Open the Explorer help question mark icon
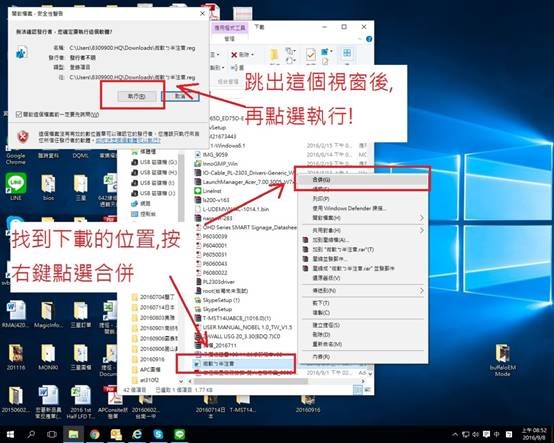Image resolution: width=554 pixels, height=443 pixels. pos(369,39)
